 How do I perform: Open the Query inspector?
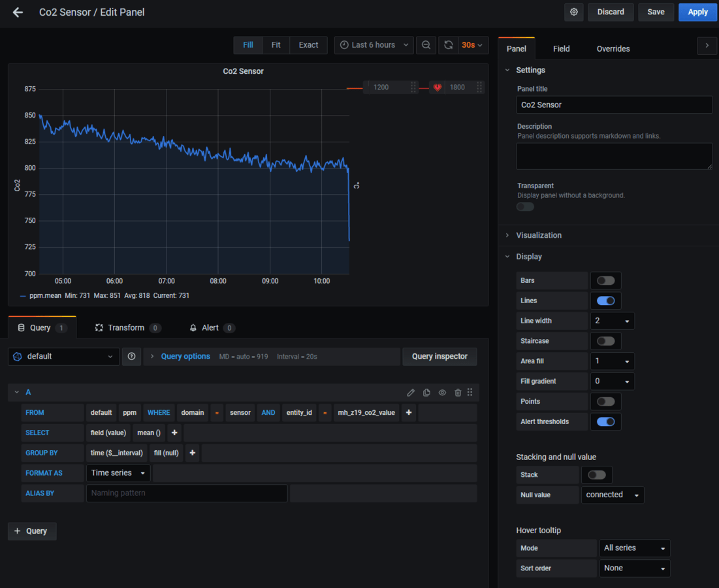point(439,357)
